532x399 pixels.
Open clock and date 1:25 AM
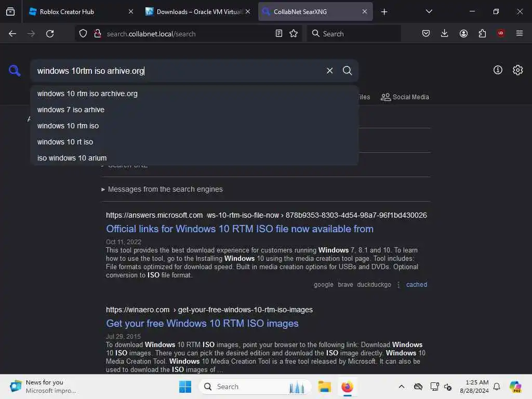point(474,387)
